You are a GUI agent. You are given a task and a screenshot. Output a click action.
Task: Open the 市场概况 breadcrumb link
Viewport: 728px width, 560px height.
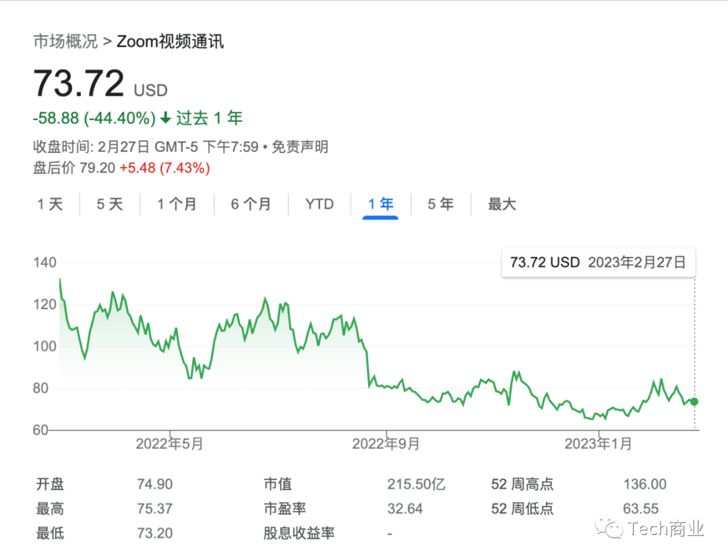[x=65, y=42]
